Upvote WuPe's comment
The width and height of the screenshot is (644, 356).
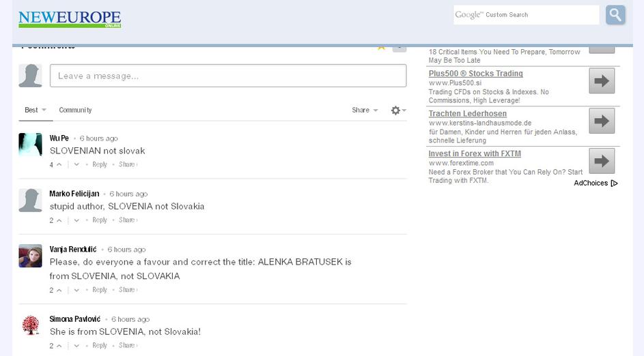(x=59, y=164)
